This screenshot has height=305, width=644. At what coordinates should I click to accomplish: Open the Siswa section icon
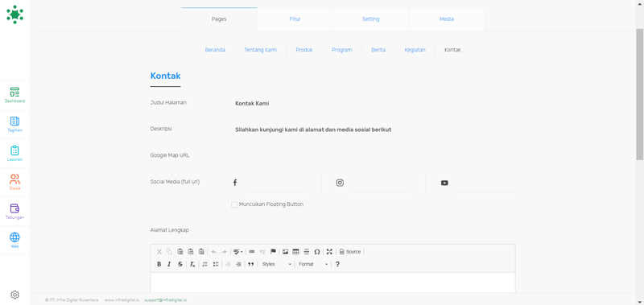(14, 179)
